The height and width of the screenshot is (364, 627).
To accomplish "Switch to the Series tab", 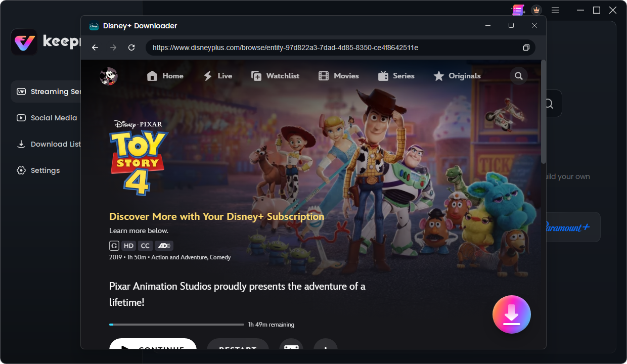I will pos(396,76).
